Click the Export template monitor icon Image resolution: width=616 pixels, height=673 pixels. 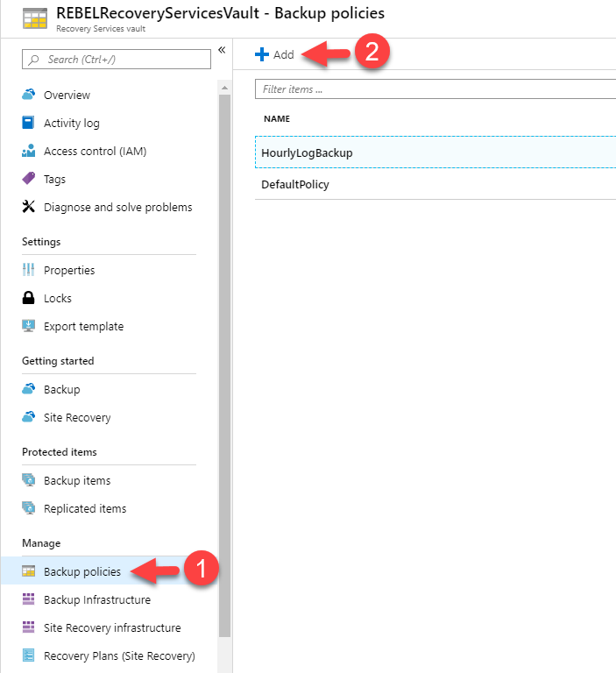(x=28, y=325)
